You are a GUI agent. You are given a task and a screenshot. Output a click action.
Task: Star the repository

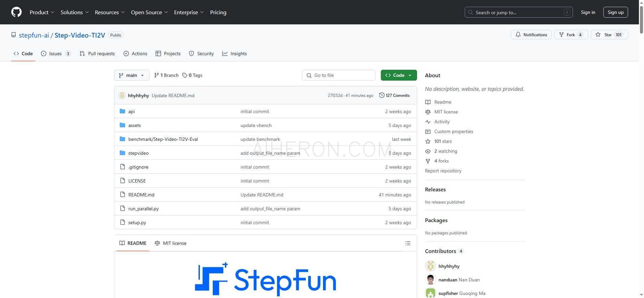point(609,35)
